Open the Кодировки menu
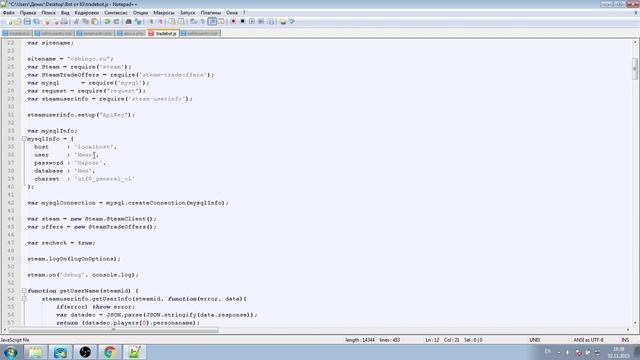640x360 pixels. [x=87, y=13]
